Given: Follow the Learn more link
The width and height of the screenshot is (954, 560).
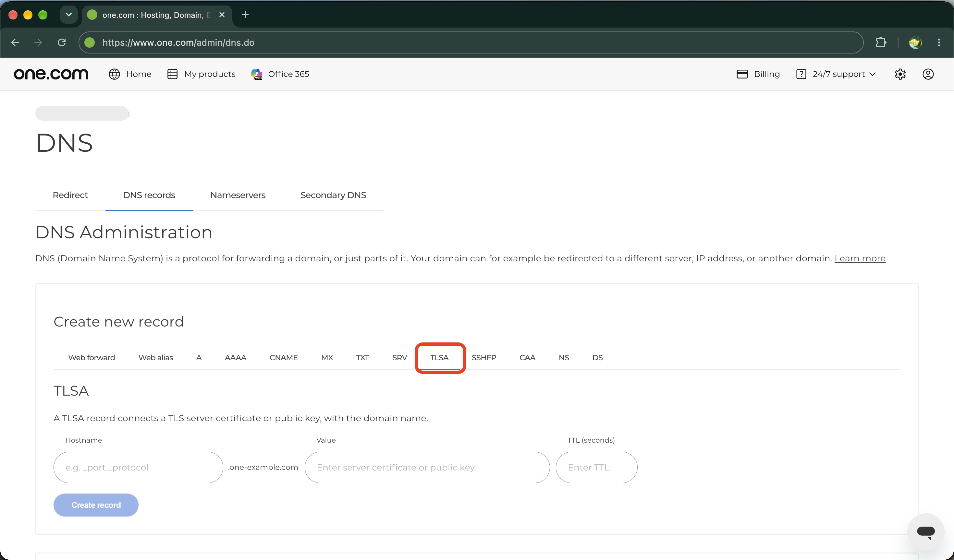Looking at the screenshot, I should [x=860, y=258].
